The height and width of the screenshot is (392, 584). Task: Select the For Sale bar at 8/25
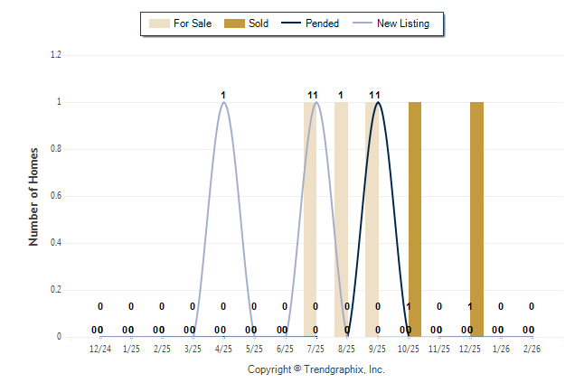pyautogui.click(x=341, y=219)
